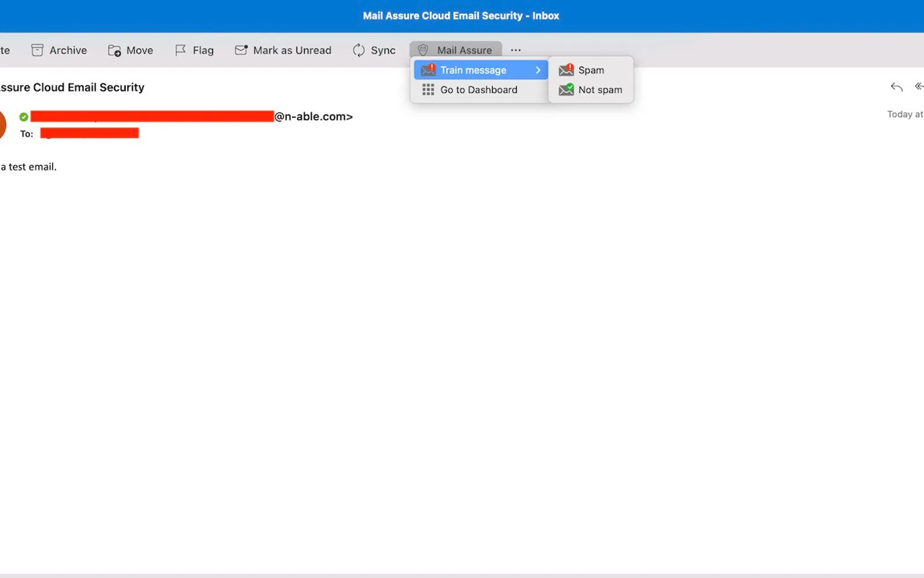This screenshot has height=578, width=924.
Task: Click the green verified sender checkmark
Action: coord(24,117)
